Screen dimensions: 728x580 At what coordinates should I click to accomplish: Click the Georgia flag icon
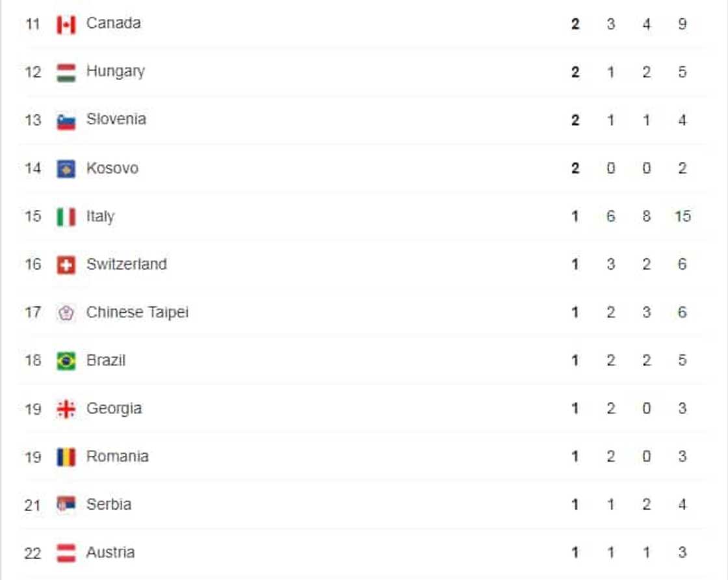[66, 409]
